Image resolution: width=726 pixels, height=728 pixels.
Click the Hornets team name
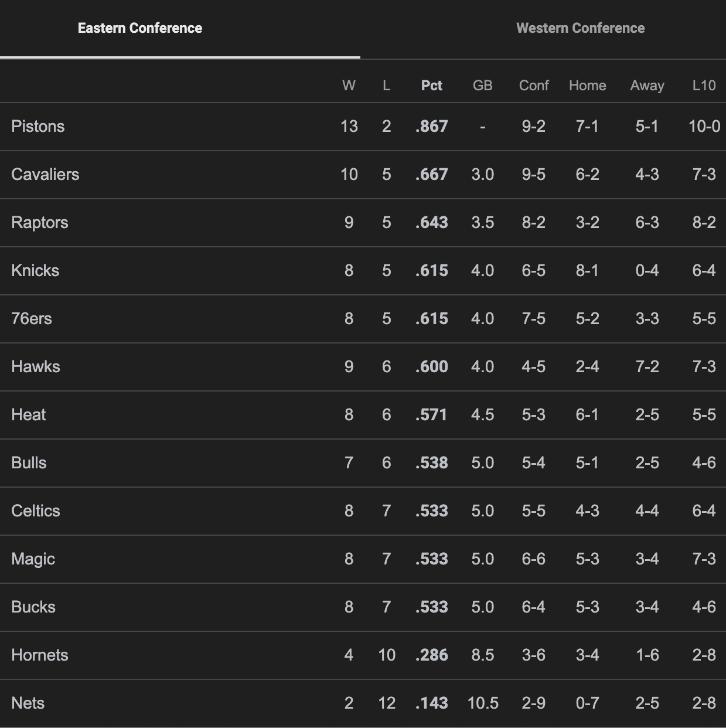click(40, 655)
